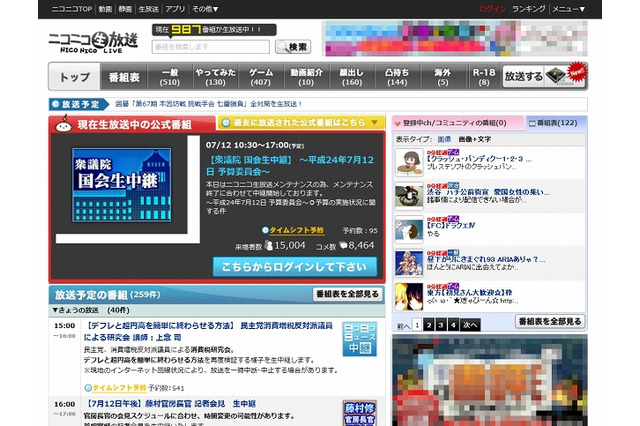Go to page 4 of the stream list
Viewport: 640px width, 426px height.
[453, 325]
